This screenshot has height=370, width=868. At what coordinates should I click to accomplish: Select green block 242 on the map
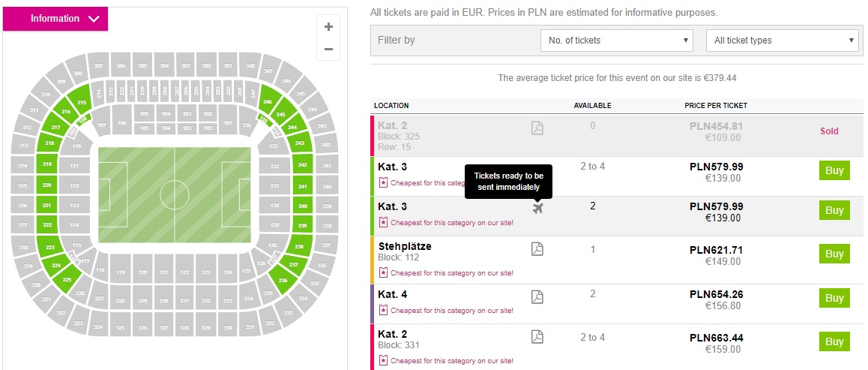(x=302, y=164)
